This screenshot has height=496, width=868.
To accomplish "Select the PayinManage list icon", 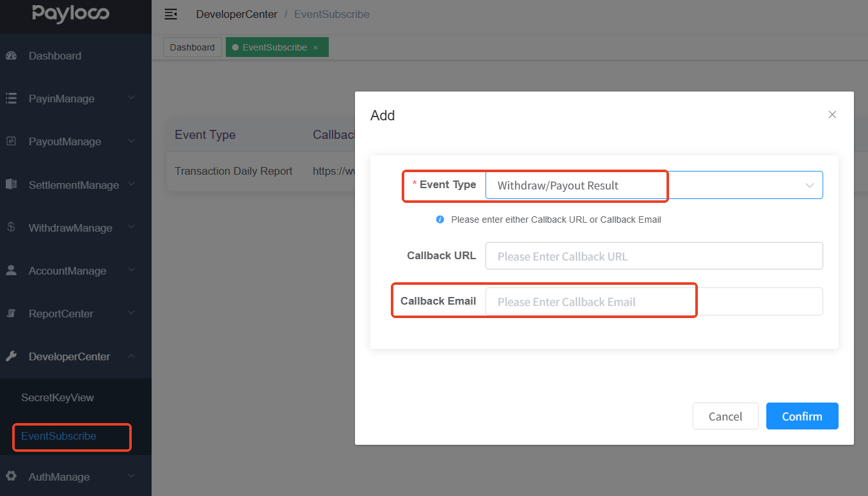I will point(12,99).
